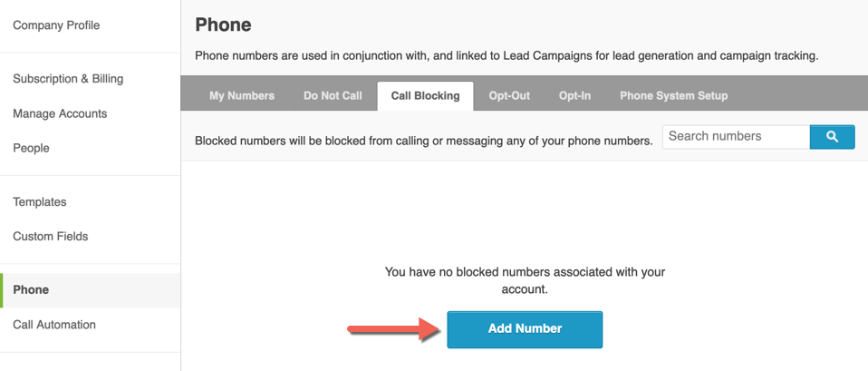Screen dimensions: 868x371
Task: Open the Do Not Call tab
Action: (x=333, y=95)
